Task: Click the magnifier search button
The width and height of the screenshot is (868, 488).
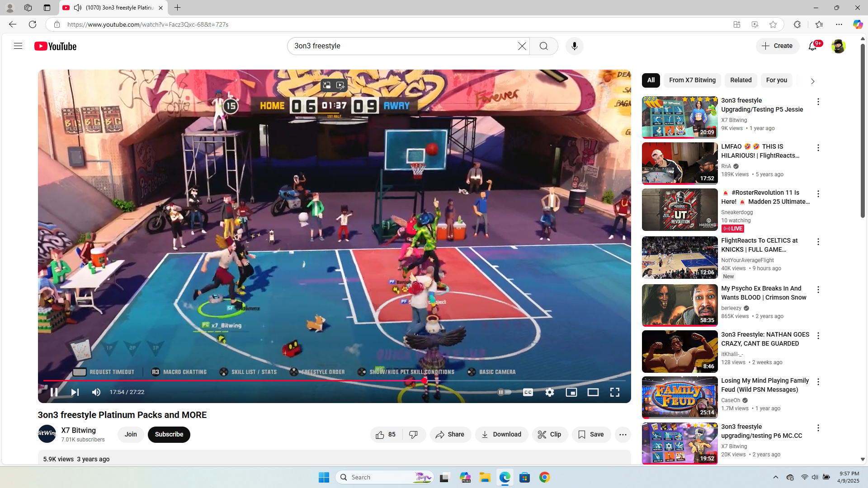Action: point(544,46)
